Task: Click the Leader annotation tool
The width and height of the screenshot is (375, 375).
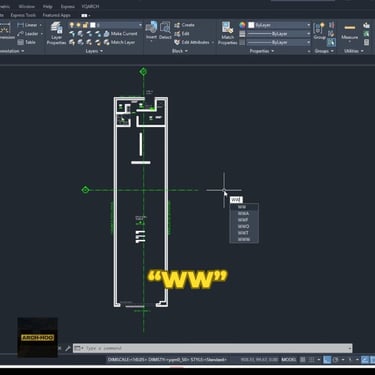Action: coord(28,34)
